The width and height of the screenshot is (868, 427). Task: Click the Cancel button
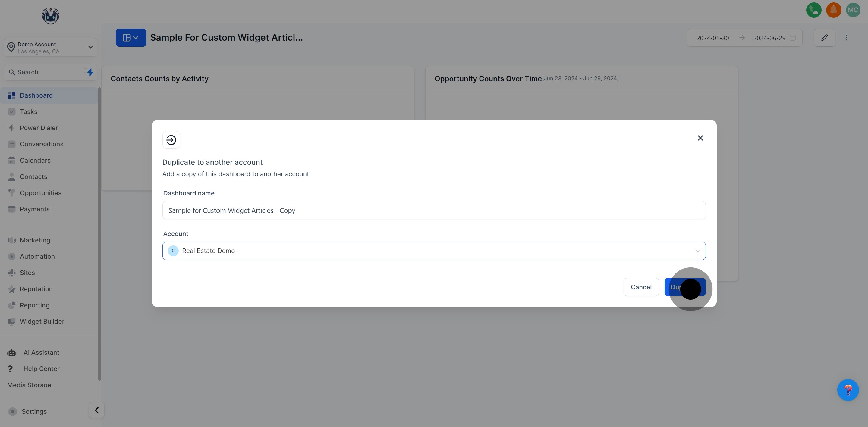tap(641, 287)
